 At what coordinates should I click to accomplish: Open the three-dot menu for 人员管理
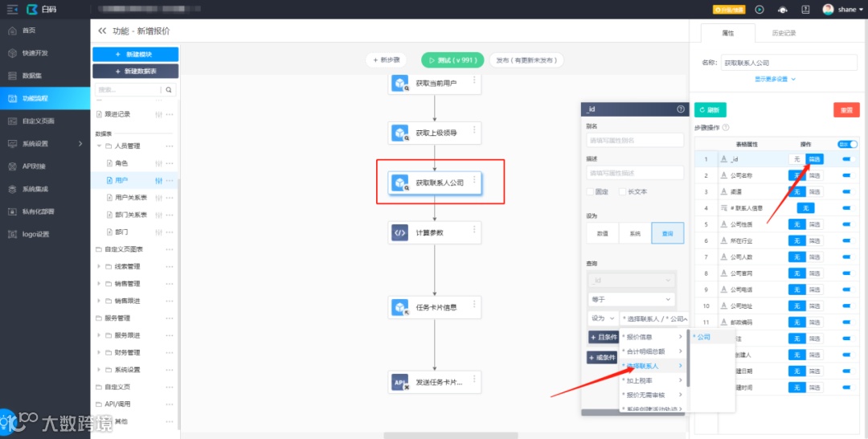[x=170, y=146]
